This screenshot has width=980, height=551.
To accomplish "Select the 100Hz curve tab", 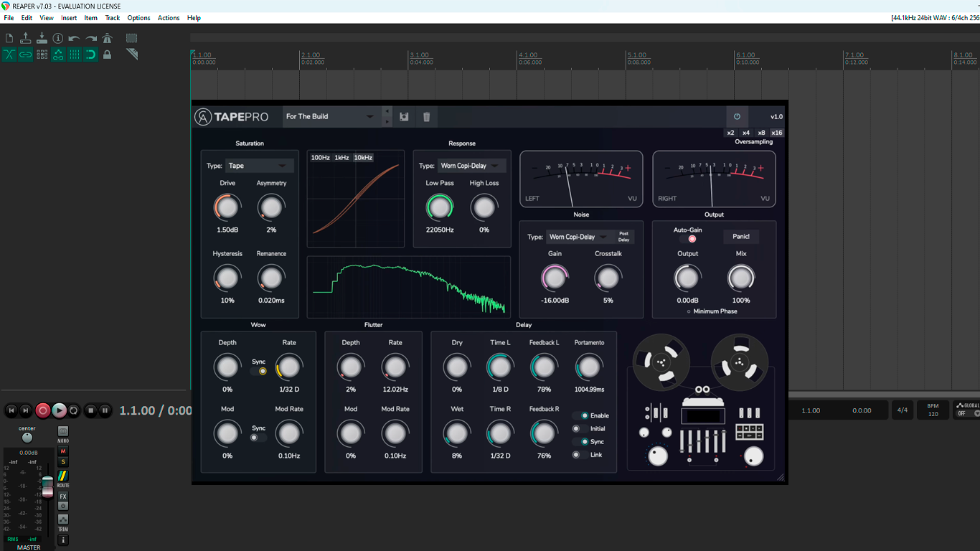I will pos(321,157).
